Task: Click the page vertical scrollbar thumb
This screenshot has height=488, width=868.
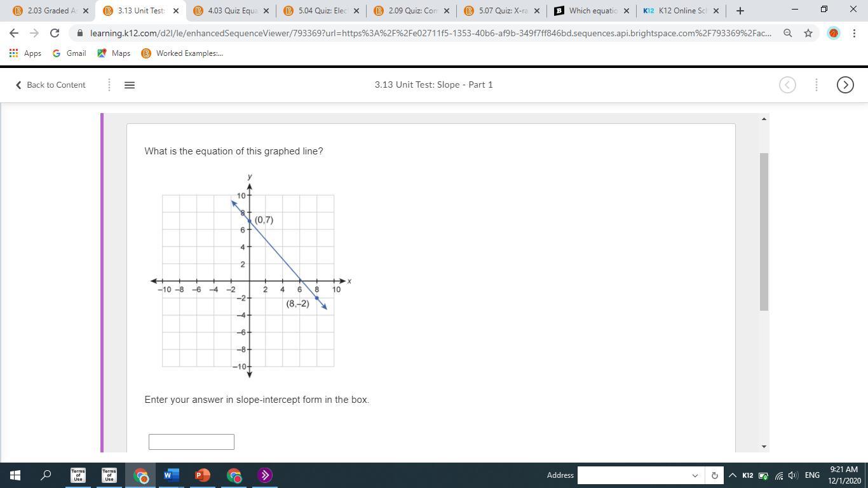Action: click(x=764, y=232)
